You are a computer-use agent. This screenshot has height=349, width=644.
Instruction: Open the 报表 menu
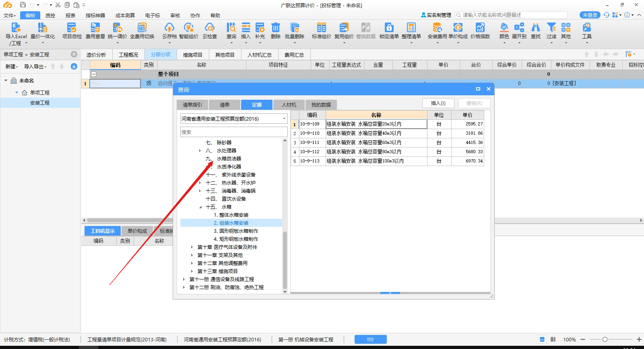click(x=70, y=15)
